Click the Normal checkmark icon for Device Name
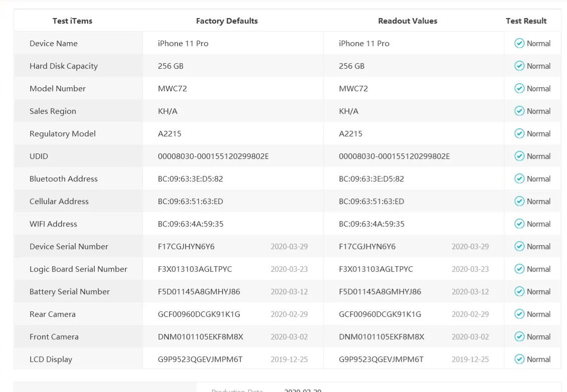The height and width of the screenshot is (392, 567). click(519, 44)
